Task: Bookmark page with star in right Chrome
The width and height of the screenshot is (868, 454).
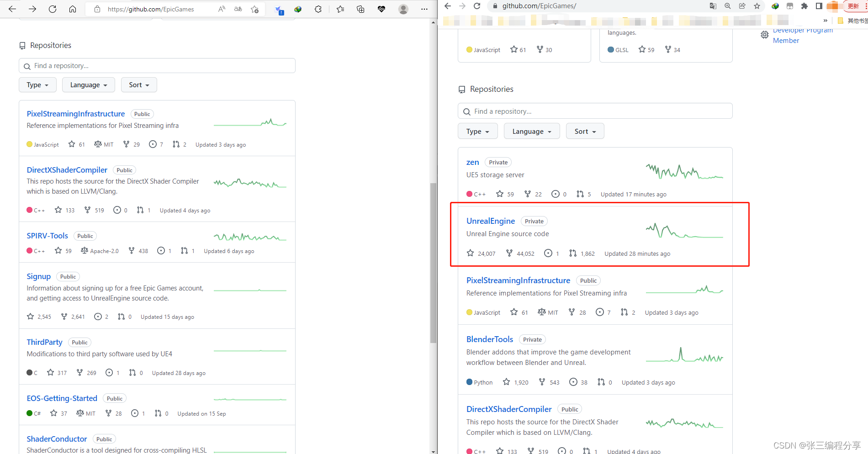Action: point(757,6)
